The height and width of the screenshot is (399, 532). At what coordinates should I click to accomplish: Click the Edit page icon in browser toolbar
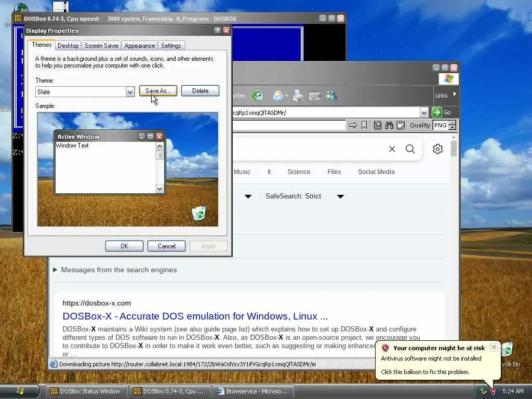click(x=314, y=96)
